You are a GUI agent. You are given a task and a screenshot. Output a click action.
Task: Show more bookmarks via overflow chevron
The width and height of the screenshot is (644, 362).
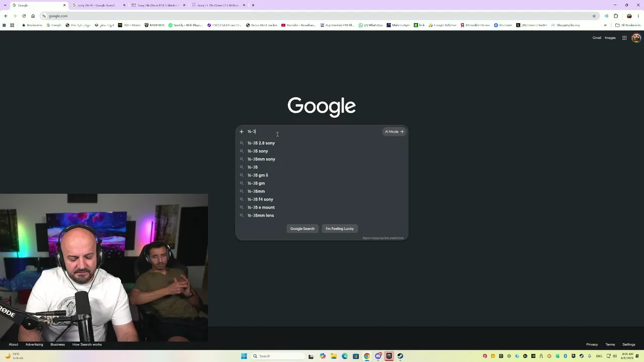pyautogui.click(x=605, y=25)
